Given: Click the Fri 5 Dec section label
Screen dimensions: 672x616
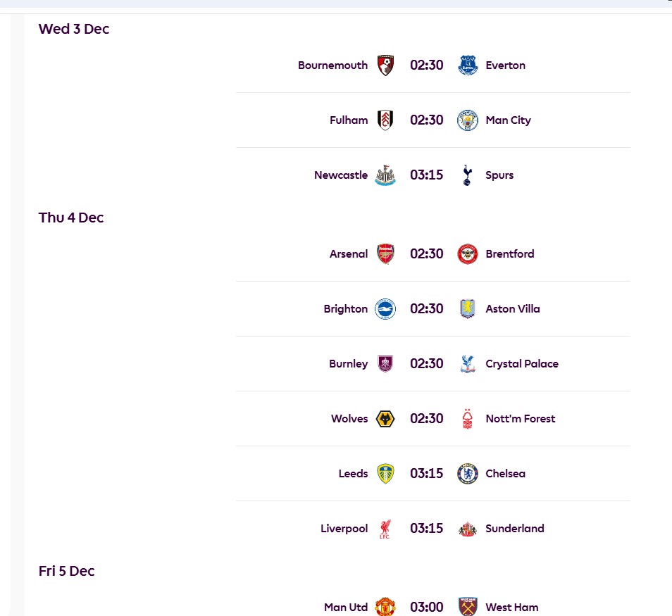Looking at the screenshot, I should click(66, 571).
